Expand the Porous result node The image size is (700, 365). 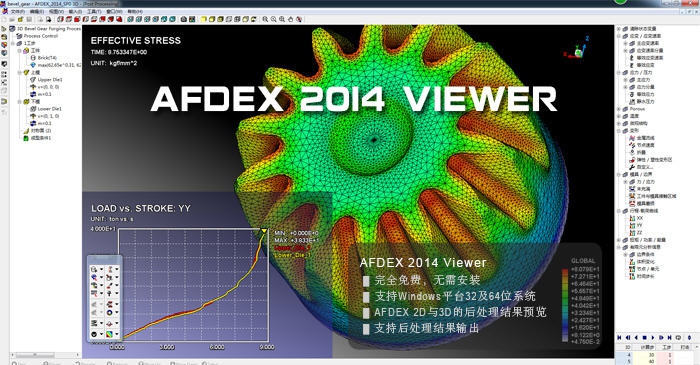(619, 109)
